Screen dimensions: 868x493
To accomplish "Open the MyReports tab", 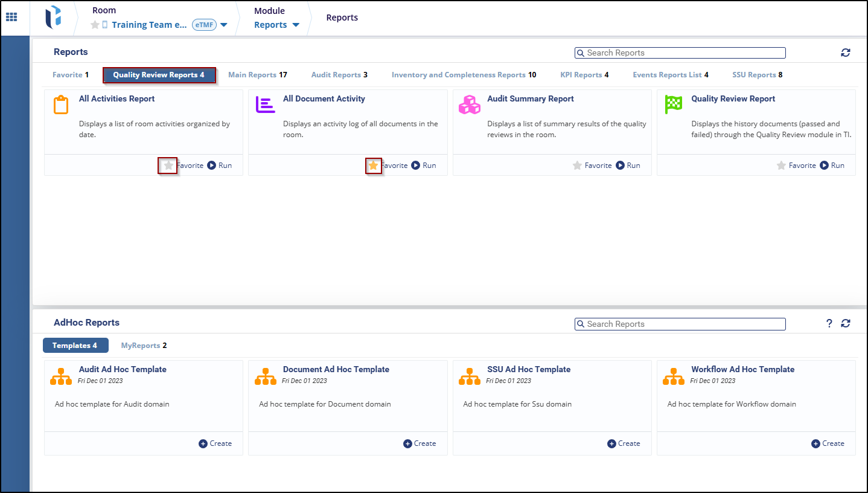I will (x=143, y=346).
